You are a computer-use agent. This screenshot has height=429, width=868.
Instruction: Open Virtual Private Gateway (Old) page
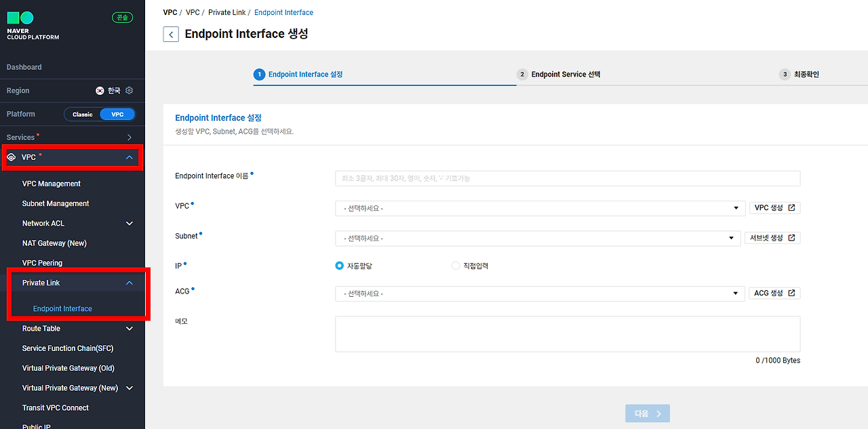pyautogui.click(x=68, y=368)
